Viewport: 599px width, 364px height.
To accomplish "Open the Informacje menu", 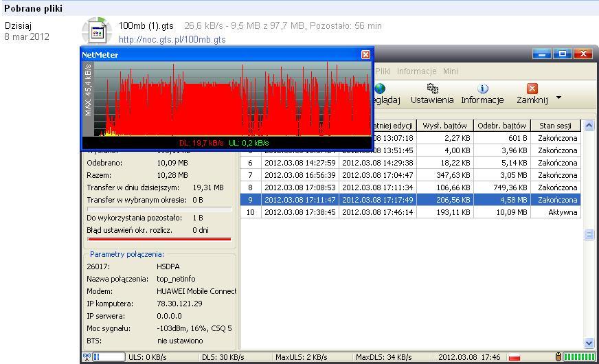I will coord(416,71).
